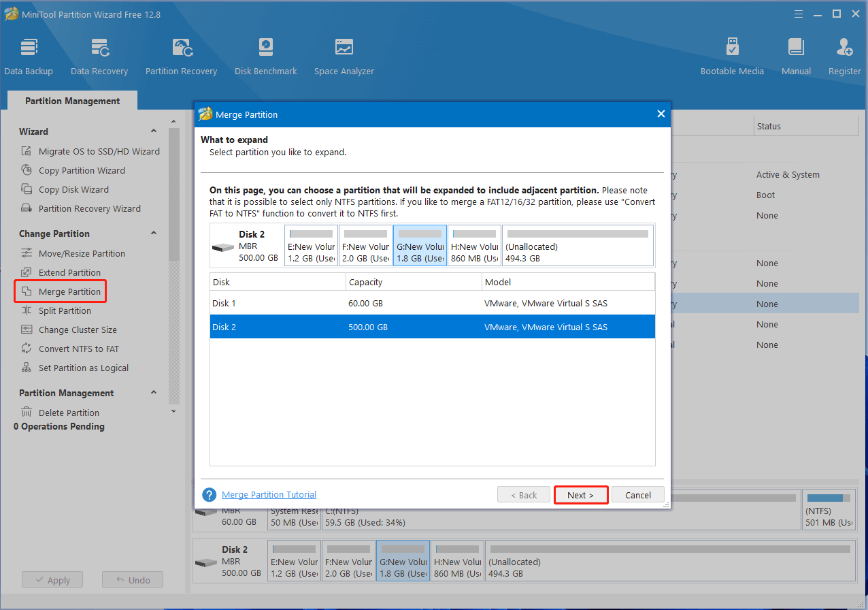Screen dimensions: 868x610
Task: Create Bootable Media
Action: (x=732, y=57)
